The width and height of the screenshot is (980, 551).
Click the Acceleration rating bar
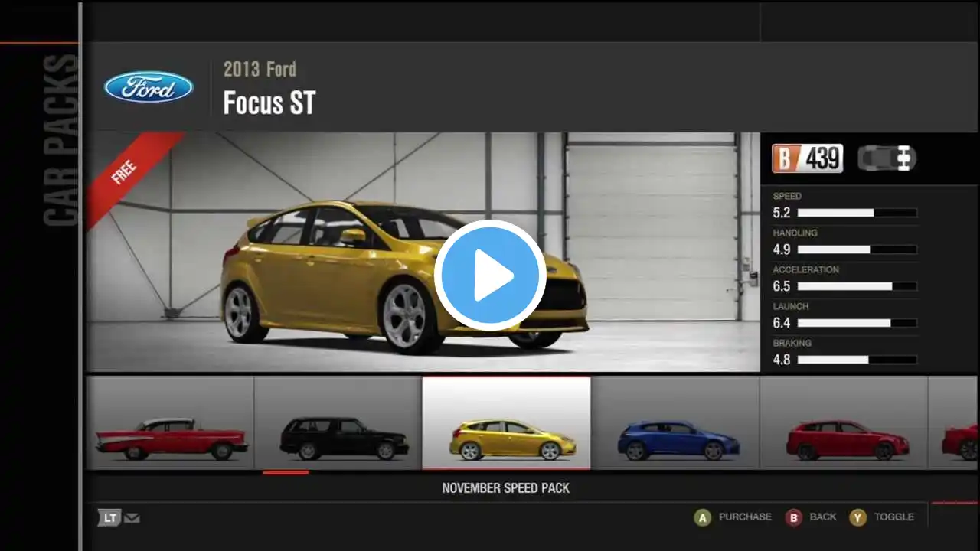[x=857, y=286]
